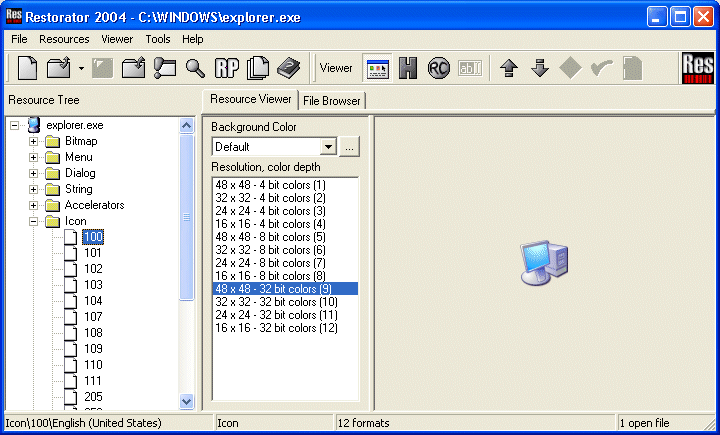Viewport: 720px width, 435px height.
Task: Click the abI Edit mode icon
Action: (x=470, y=68)
